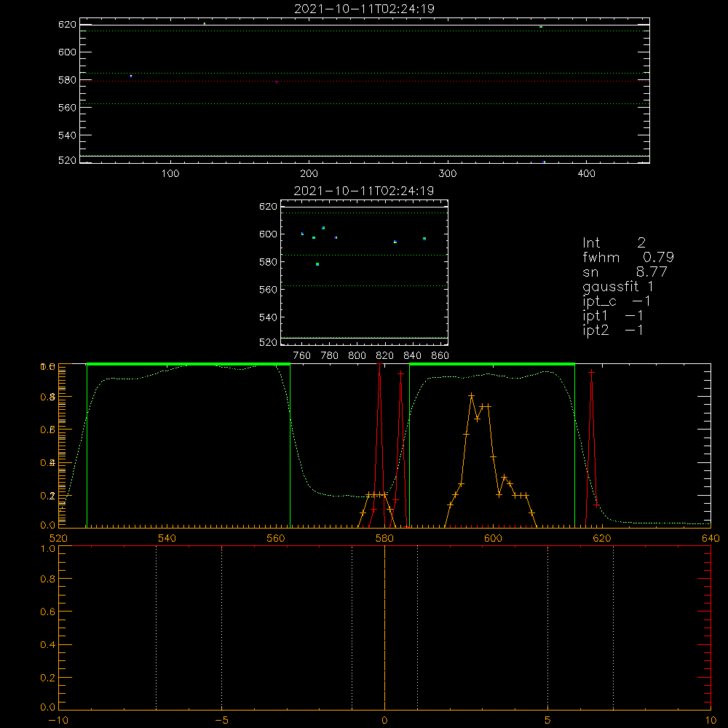Click the small middle plot point near x=827
The width and height of the screenshot is (728, 728).
coord(395,242)
